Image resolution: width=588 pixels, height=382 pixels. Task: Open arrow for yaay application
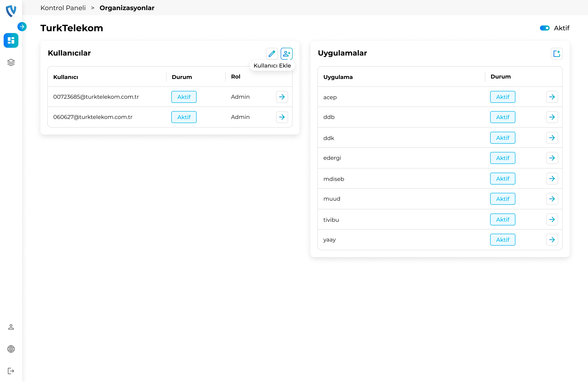552,240
